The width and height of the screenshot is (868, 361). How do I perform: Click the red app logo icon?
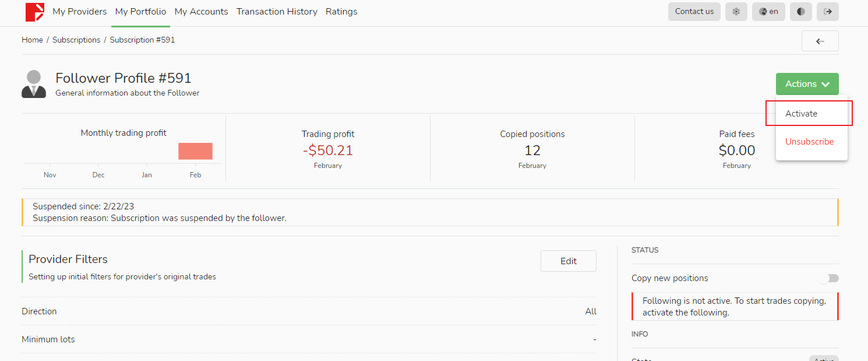(35, 12)
